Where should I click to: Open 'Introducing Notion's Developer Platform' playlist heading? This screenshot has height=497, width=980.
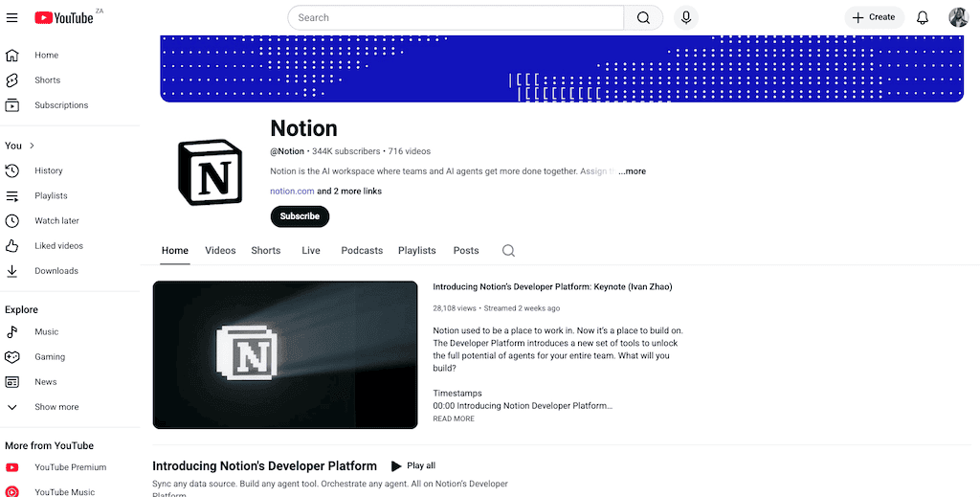pyautogui.click(x=264, y=465)
